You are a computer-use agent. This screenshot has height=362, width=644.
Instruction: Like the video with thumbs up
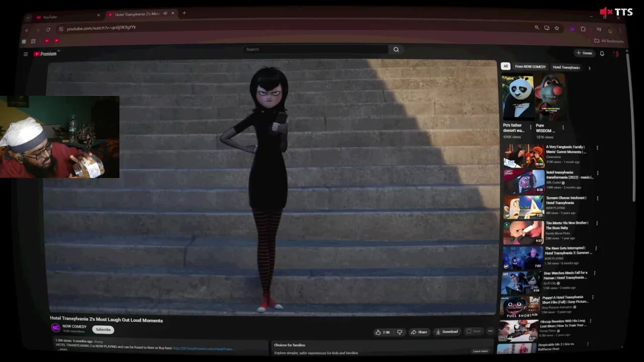(383, 332)
